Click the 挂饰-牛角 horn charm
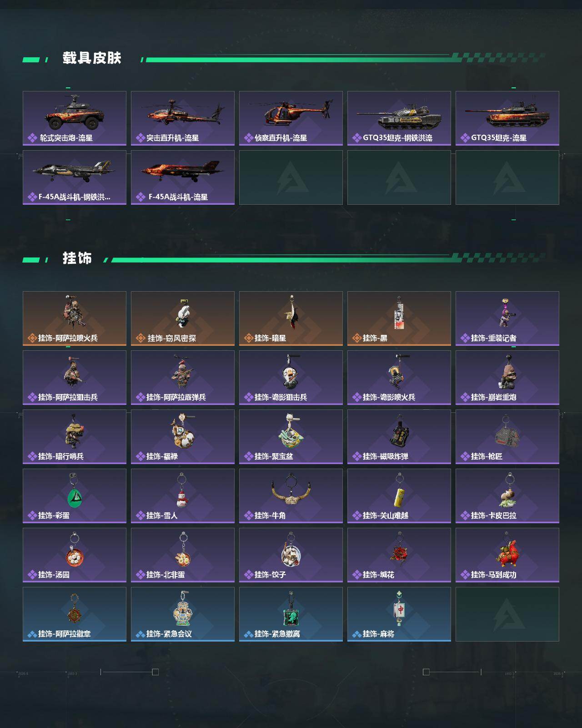This screenshot has height=728, width=582. [291, 496]
